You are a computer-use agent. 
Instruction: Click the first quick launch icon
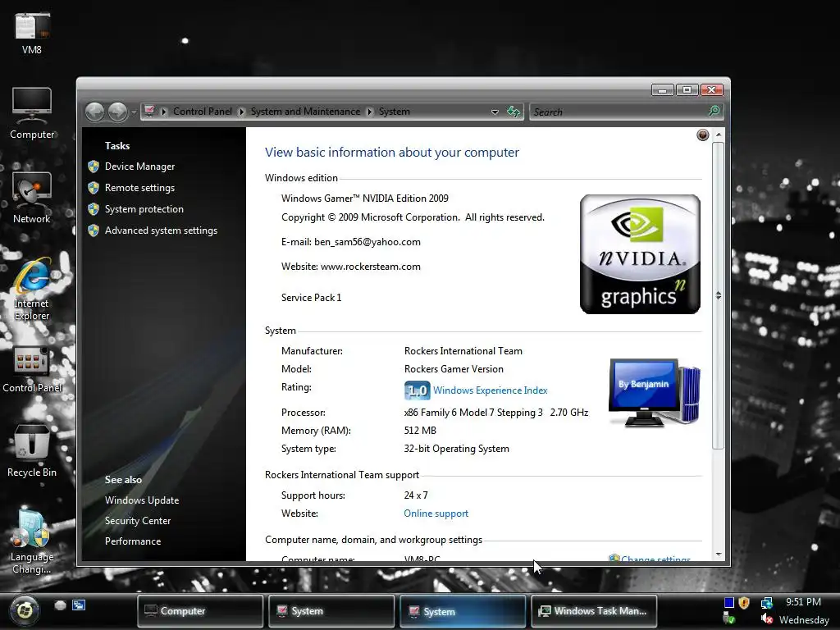[x=61, y=605]
